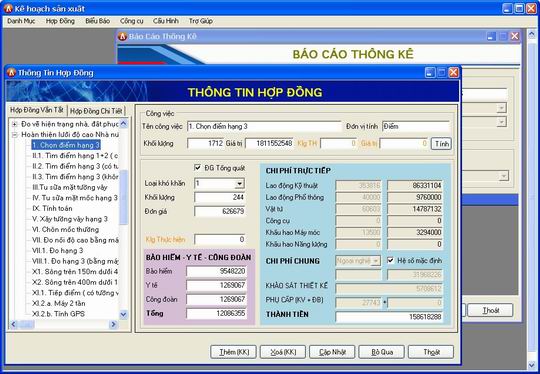Select tree item II.1. Tìm điểm hạng 1+2
Viewport: 540px width, 374px height.
pyautogui.click(x=75, y=156)
